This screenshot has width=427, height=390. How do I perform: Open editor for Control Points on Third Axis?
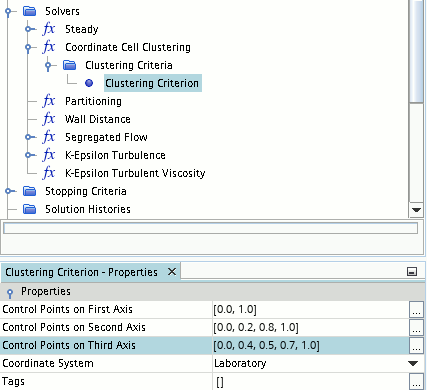pos(416,345)
